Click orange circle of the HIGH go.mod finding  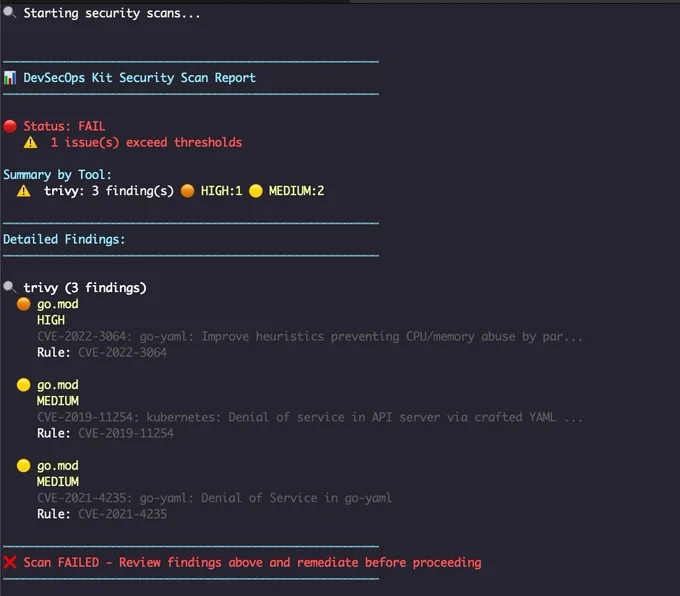click(23, 304)
